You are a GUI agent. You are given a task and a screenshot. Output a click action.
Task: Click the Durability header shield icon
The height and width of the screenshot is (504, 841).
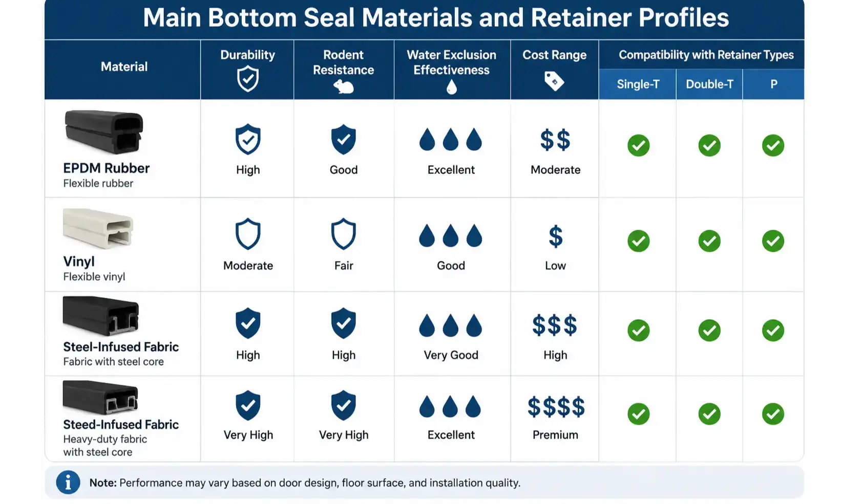click(248, 80)
